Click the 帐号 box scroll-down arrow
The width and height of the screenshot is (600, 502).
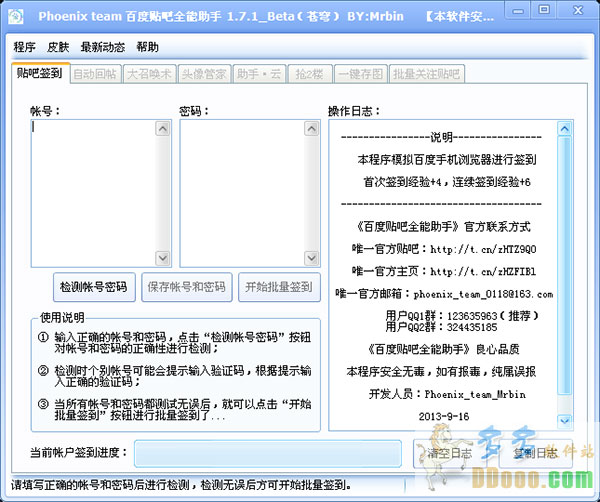click(x=163, y=258)
